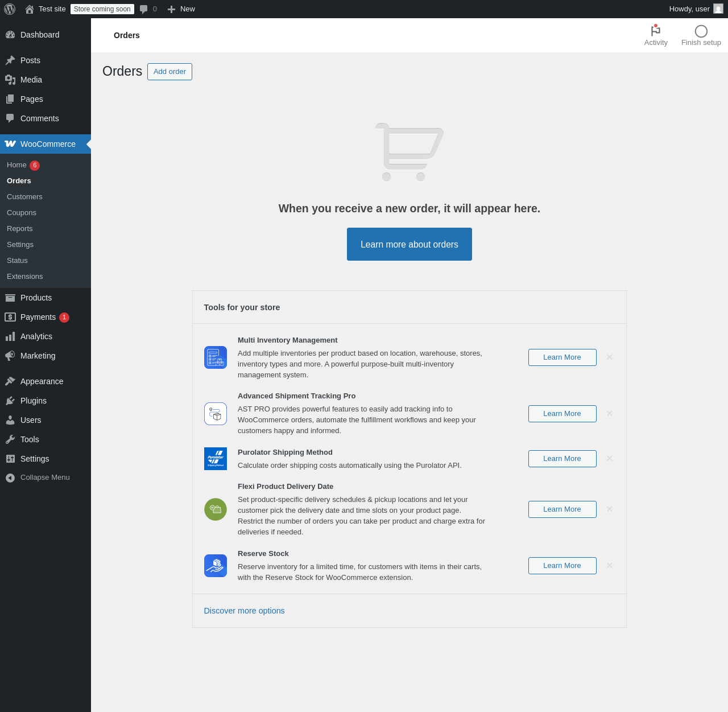Click the Comments bubble icon in sidebar
The width and height of the screenshot is (728, 712).
coord(10,118)
